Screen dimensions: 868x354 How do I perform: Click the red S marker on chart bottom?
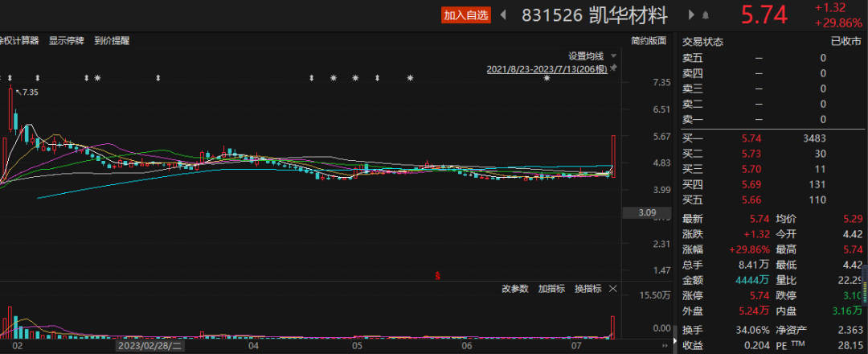[x=438, y=275]
